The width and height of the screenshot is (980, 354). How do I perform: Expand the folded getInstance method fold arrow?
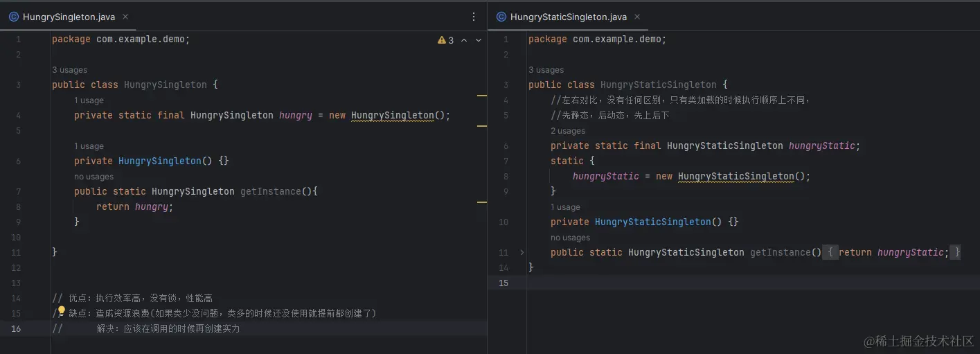(x=522, y=252)
